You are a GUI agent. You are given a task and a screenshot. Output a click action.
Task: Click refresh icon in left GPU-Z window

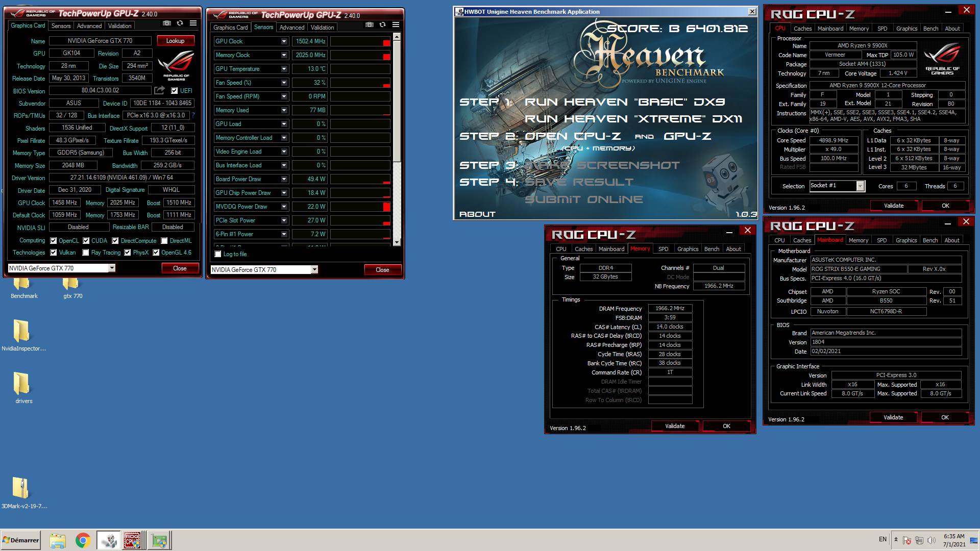coord(180,23)
